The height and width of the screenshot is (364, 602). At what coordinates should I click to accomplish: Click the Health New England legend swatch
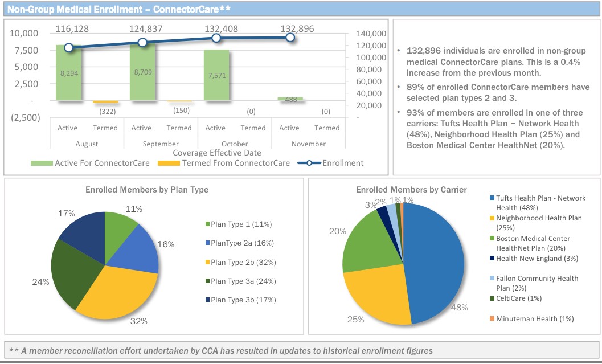tap(492, 258)
